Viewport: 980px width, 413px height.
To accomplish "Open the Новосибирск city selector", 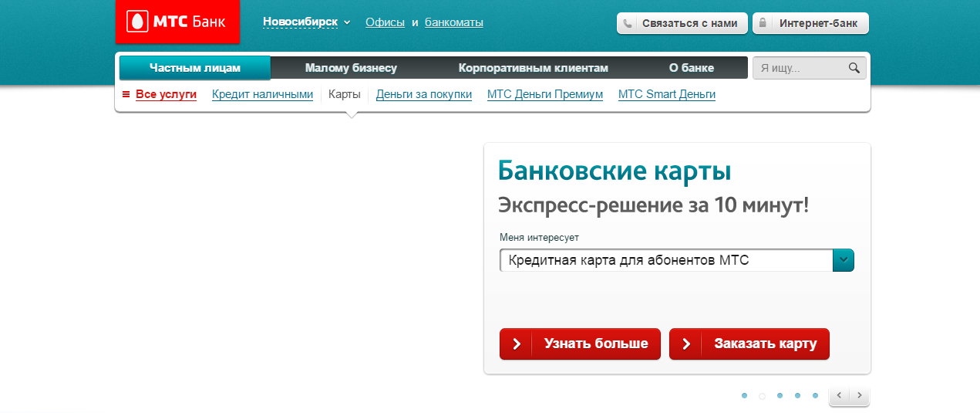I will [x=306, y=22].
